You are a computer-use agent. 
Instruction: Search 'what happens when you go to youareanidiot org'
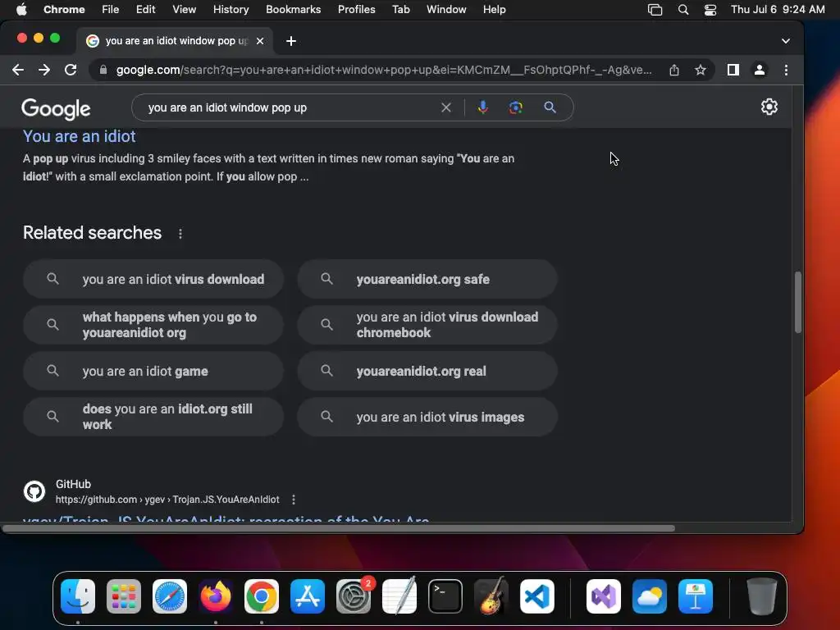click(x=153, y=325)
